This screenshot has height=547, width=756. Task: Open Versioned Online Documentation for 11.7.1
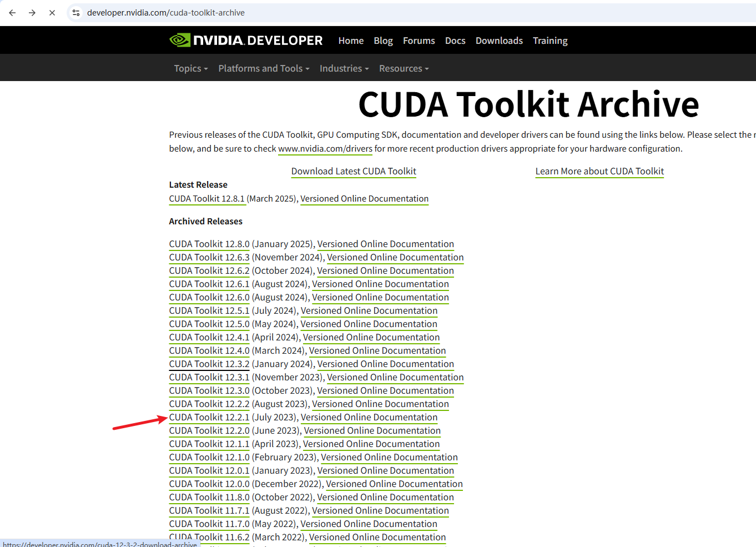click(380, 510)
